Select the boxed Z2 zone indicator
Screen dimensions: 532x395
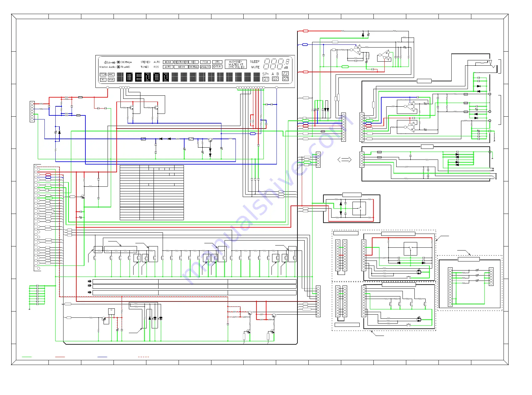coord(285,73)
